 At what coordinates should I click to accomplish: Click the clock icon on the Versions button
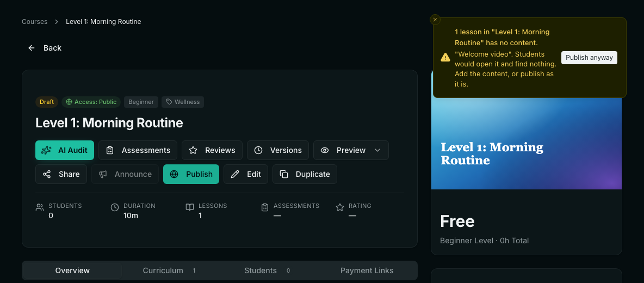[x=258, y=150]
